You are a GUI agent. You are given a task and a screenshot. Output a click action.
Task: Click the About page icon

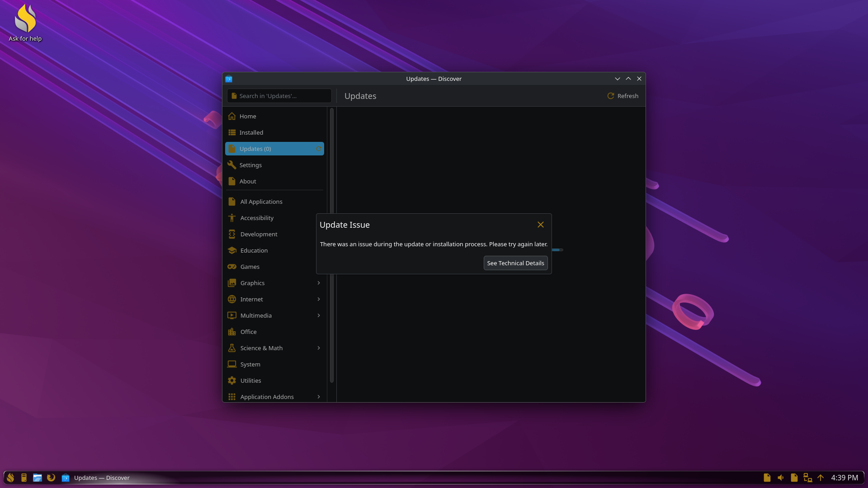pos(232,181)
